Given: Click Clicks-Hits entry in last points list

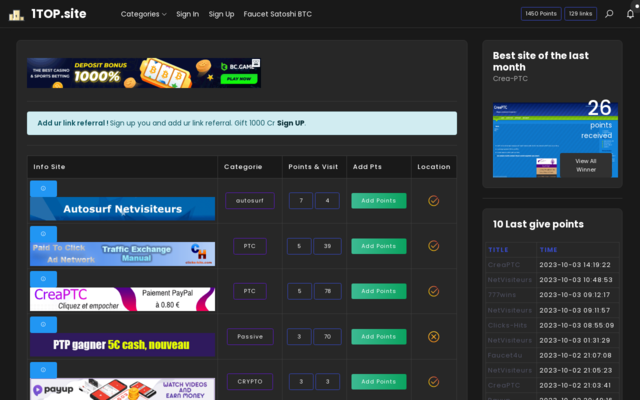Looking at the screenshot, I should tap(508, 325).
